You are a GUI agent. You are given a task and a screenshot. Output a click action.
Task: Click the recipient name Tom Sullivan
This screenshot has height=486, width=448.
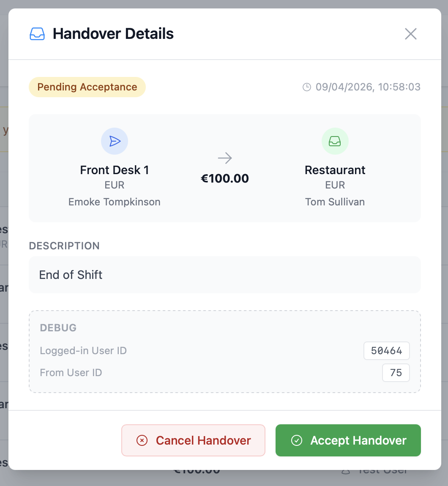click(x=335, y=202)
